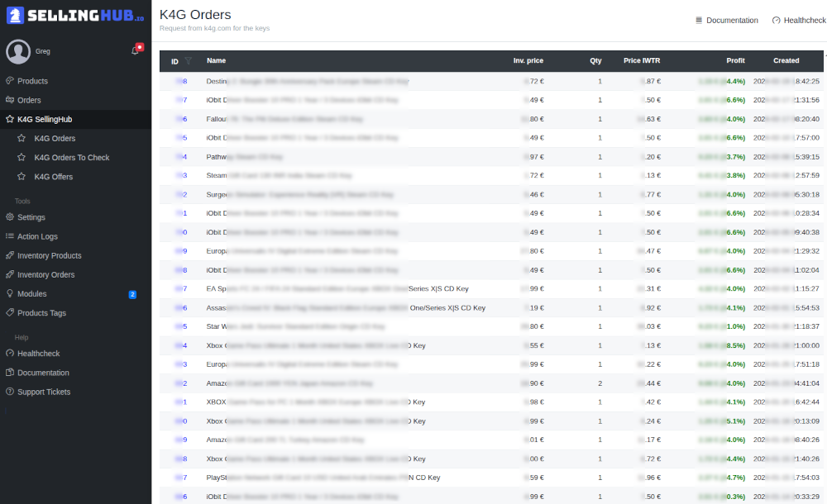Click the Support Tickets help icon
This screenshot has width=827, height=504.
coord(10,392)
